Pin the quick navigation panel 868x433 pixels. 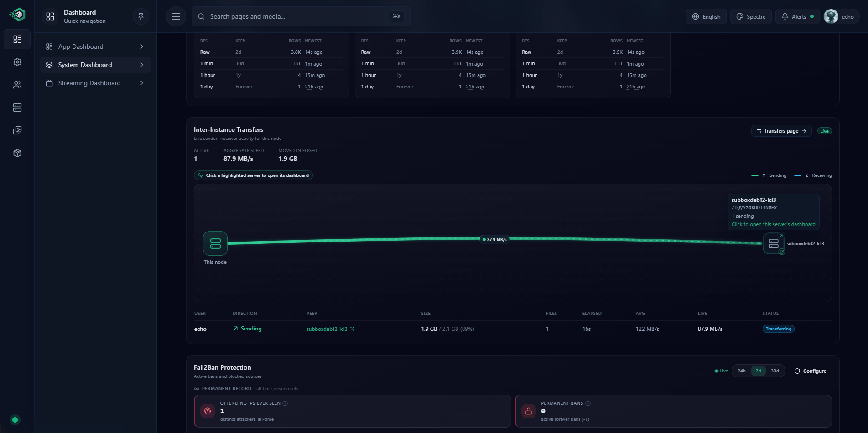click(141, 16)
